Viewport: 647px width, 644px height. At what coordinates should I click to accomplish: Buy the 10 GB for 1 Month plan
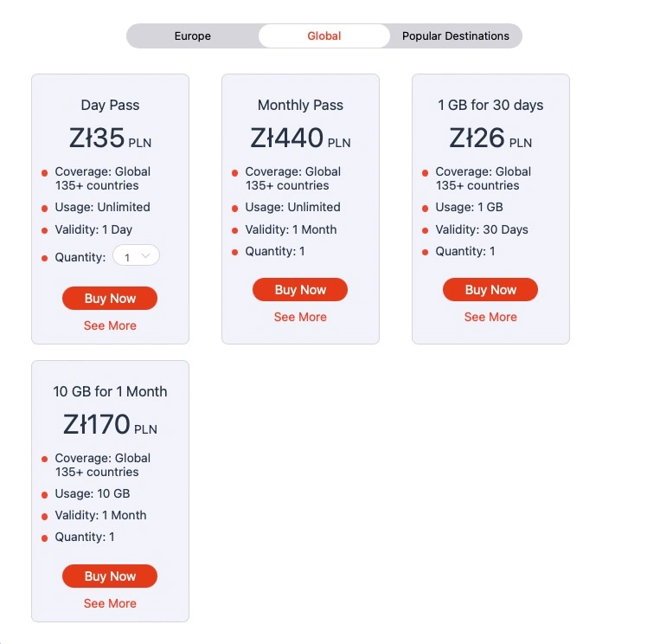click(110, 576)
